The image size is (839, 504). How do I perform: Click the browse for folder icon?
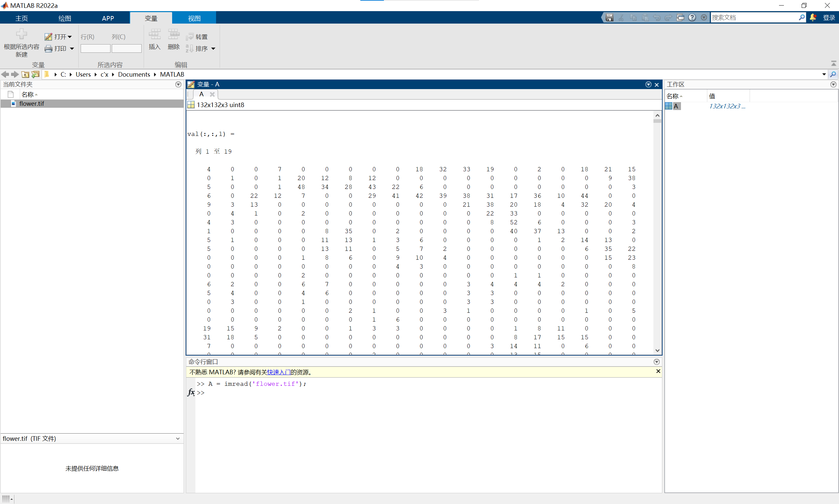[35, 74]
